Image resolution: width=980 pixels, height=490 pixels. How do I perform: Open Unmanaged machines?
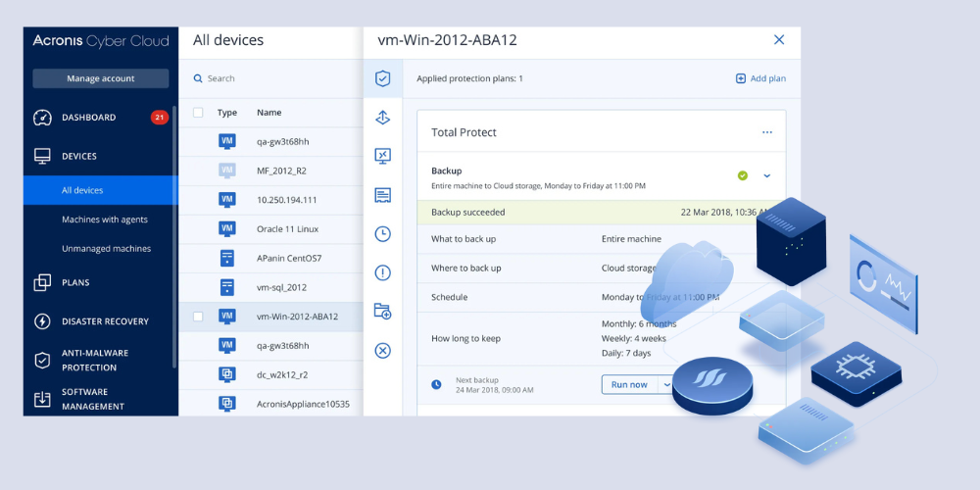[106, 249]
